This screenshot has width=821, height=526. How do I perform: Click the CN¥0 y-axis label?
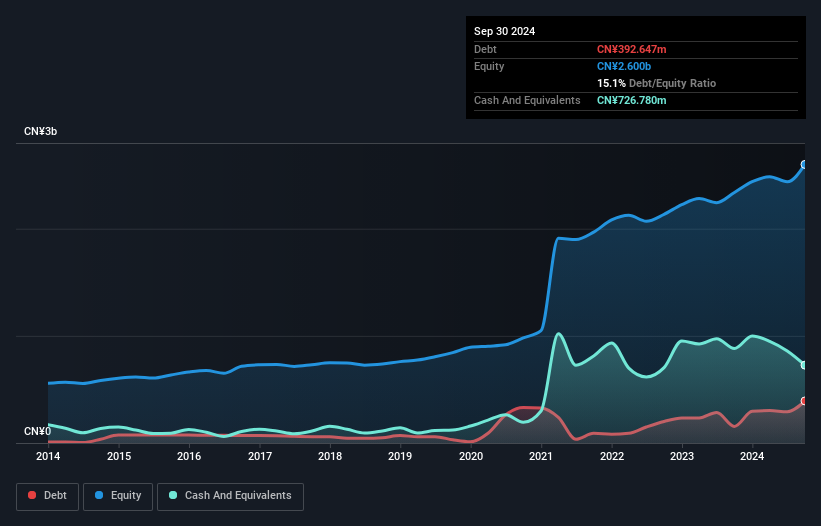click(x=37, y=432)
